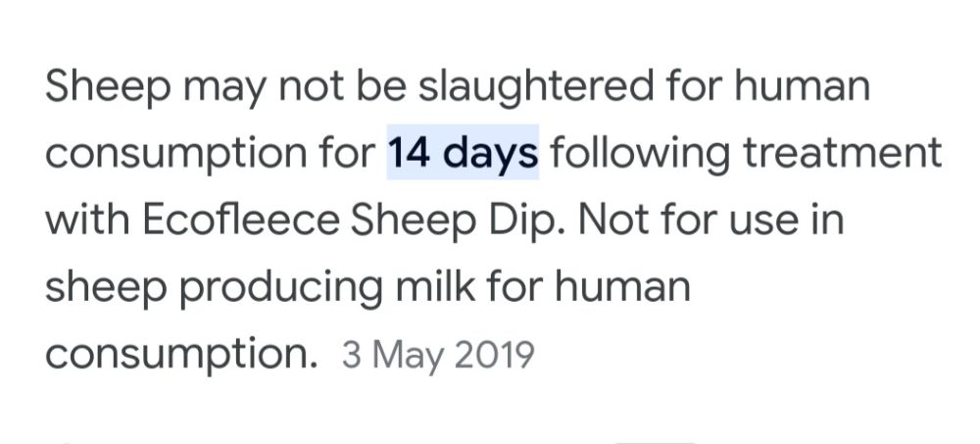Image resolution: width=980 pixels, height=444 pixels.
Task: Click the word "milk" in the fourth line
Action: coord(434,287)
